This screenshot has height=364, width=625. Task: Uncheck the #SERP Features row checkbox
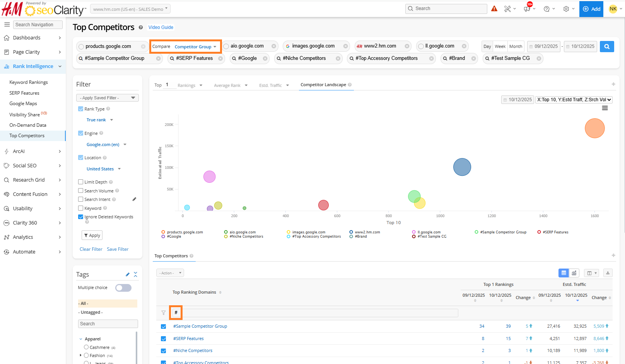[x=164, y=339]
